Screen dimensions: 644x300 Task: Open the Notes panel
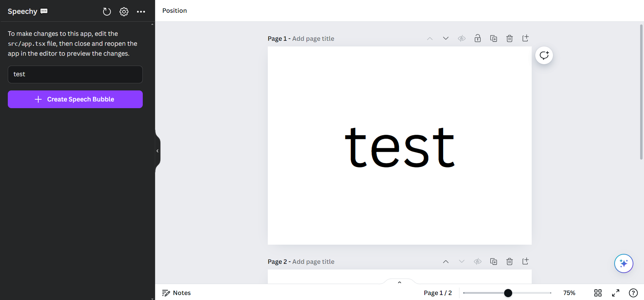[x=176, y=293]
